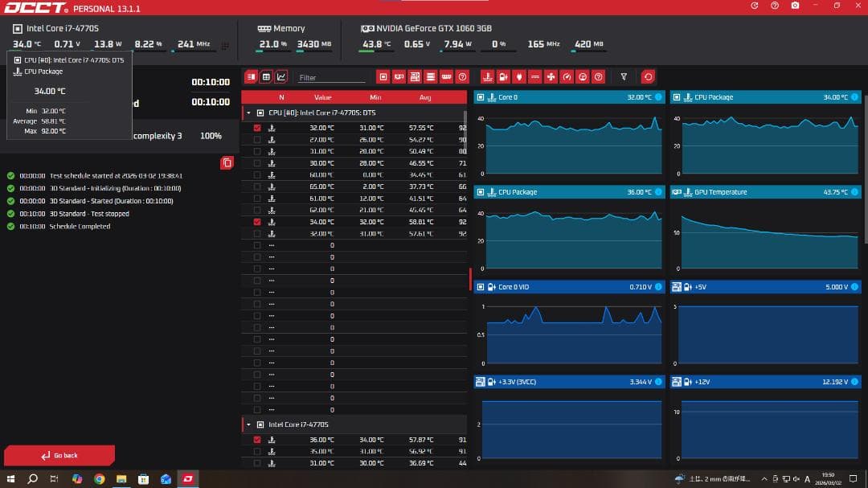Screen dimensions: 868x488
Task: Open Microsoft Store from the taskbar
Action: pos(143,478)
